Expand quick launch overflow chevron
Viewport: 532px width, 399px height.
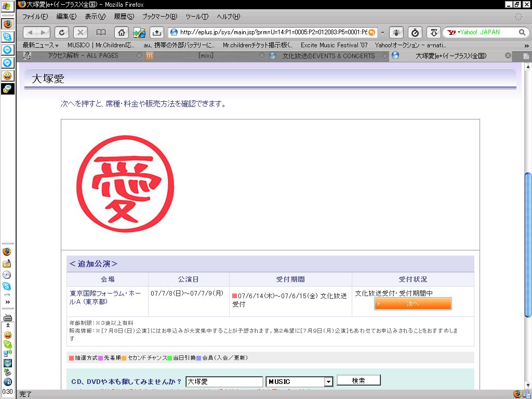7,302
